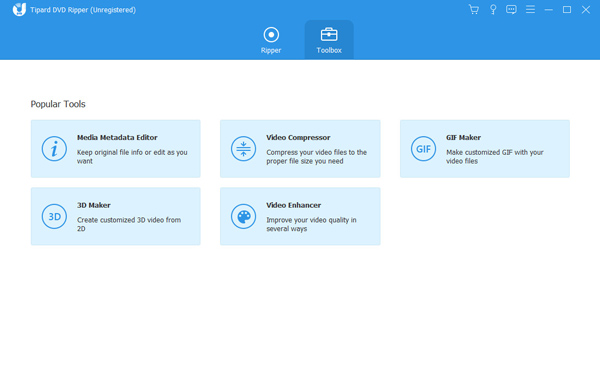Click the key register icon
The width and height of the screenshot is (600, 370).
[493, 10]
